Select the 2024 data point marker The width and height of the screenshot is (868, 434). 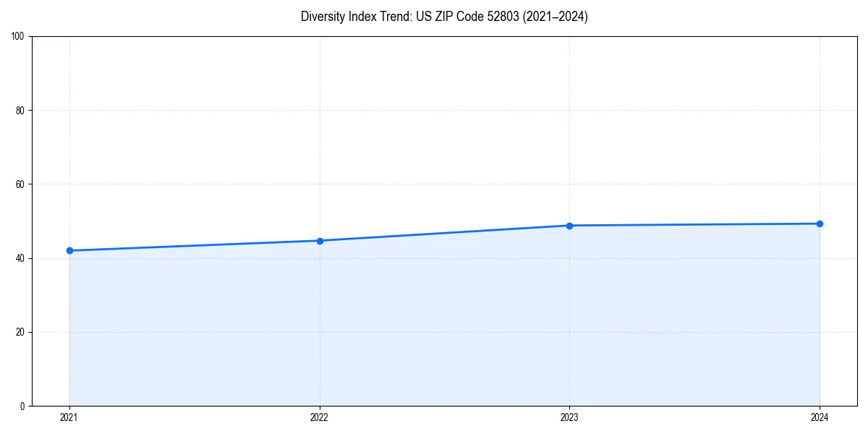(820, 224)
